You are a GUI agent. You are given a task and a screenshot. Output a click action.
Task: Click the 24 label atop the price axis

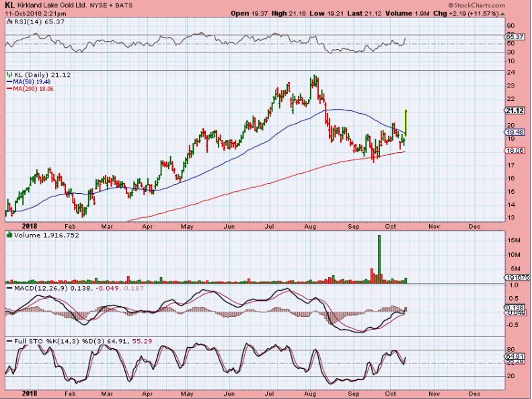(511, 72)
